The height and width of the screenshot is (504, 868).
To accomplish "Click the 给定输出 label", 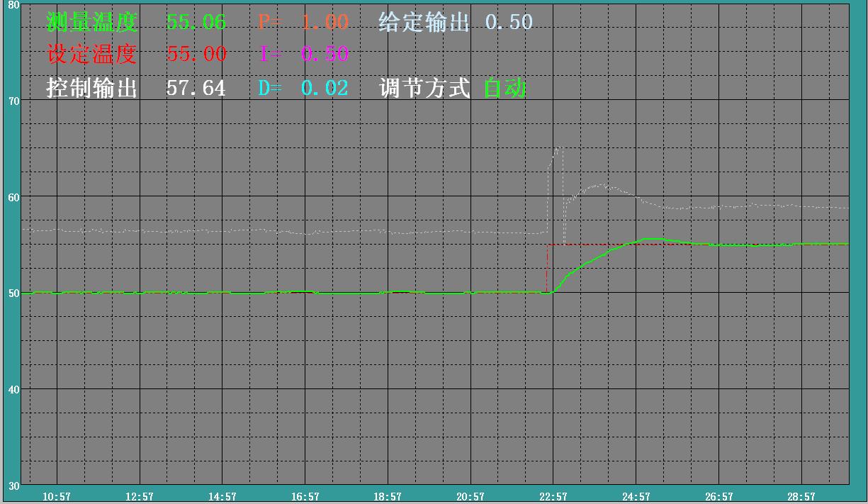I will coord(424,22).
